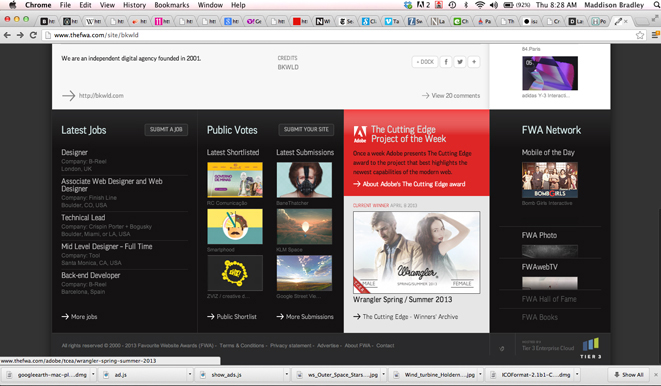Click the Adobe logo icon
This screenshot has height=386, width=661.
click(360, 134)
